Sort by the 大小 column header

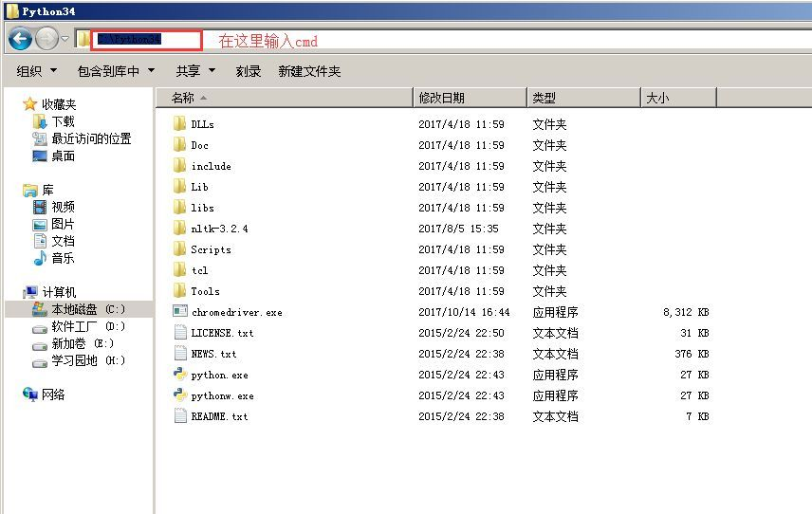tap(678, 98)
